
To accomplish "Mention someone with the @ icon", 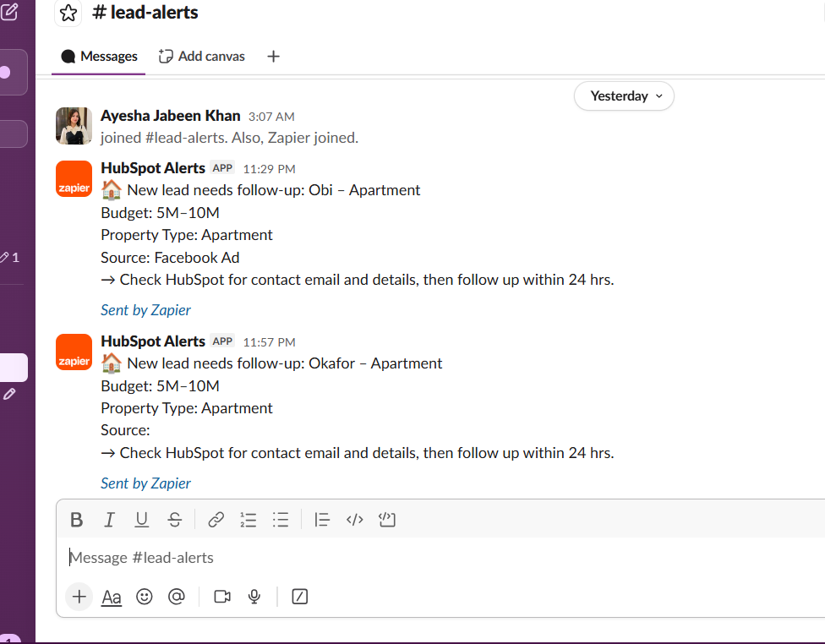I will [x=177, y=597].
